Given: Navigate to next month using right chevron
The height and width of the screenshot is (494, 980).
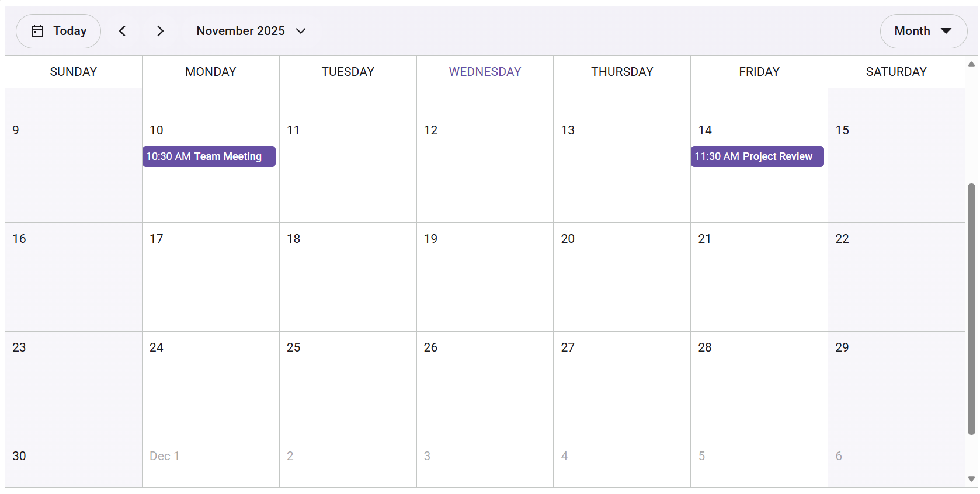Looking at the screenshot, I should 160,30.
